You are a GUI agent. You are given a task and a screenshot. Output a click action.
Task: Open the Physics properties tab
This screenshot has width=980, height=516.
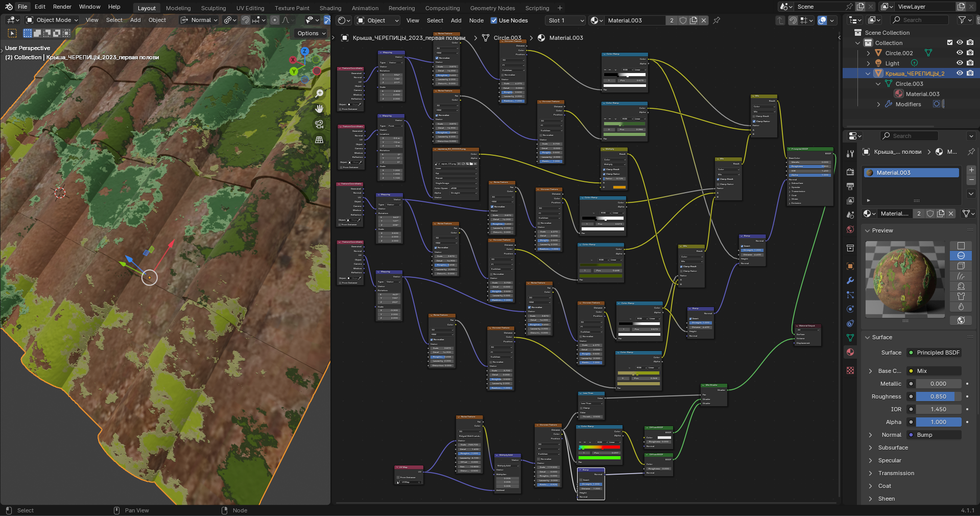point(850,309)
